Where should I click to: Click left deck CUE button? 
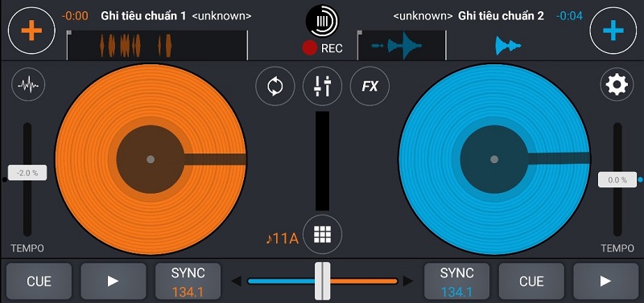point(39,281)
